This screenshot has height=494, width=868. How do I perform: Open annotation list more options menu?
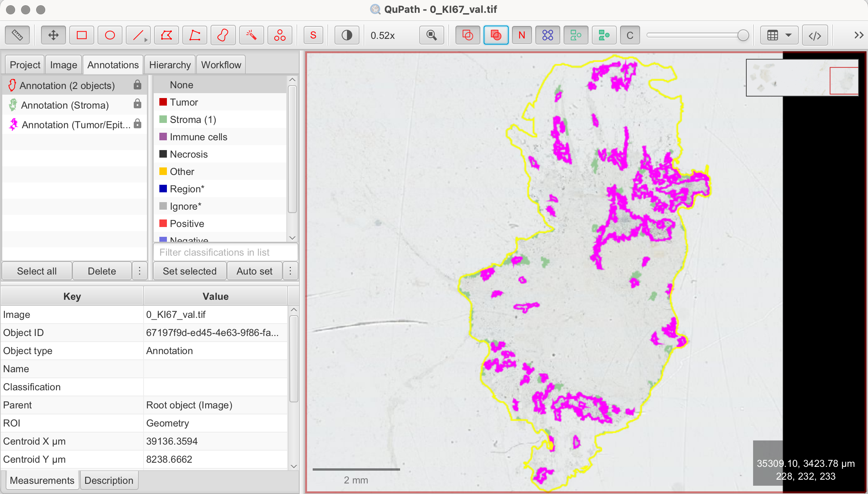click(139, 271)
